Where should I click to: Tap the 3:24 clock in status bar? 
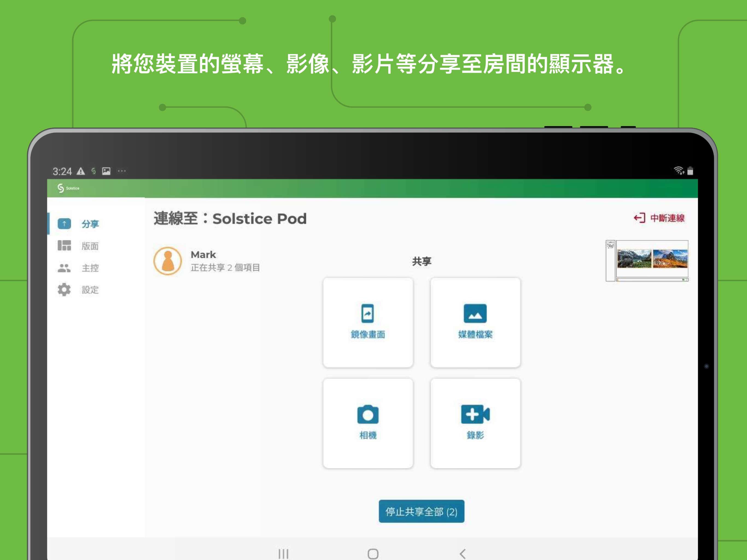pos(62,171)
